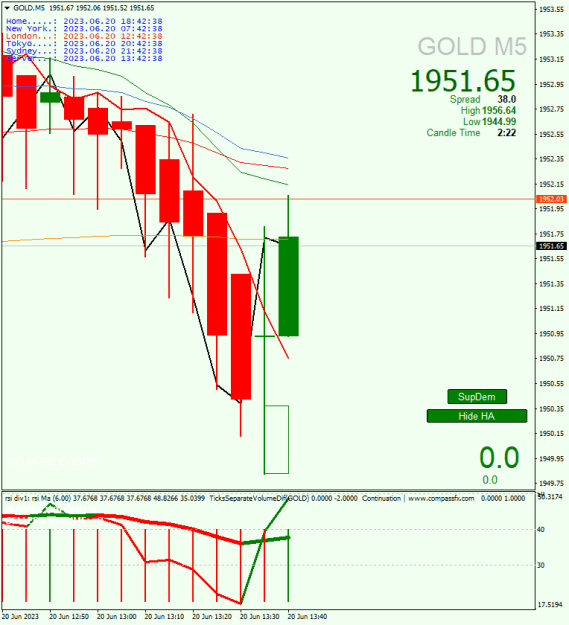Click the Candle Time 2:22 value
This screenshot has height=625, width=569.
(506, 133)
